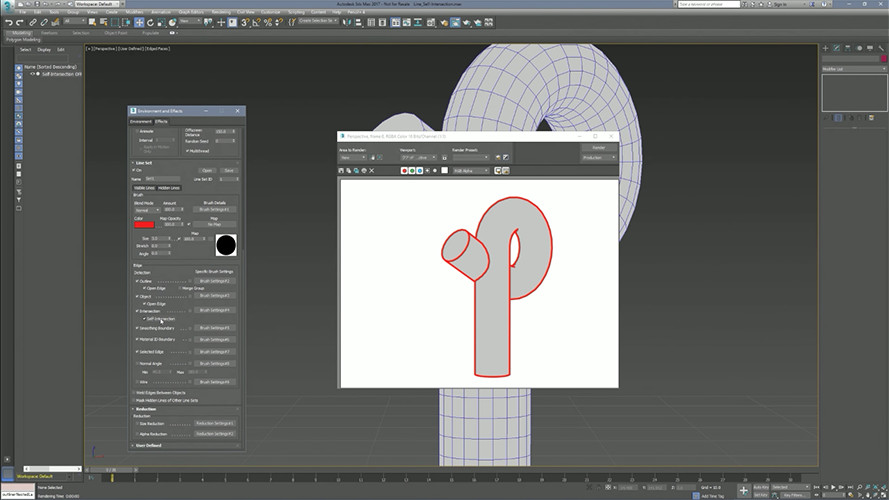The width and height of the screenshot is (889, 500).
Task: Open the Modify tab in command panel
Action: (x=837, y=48)
